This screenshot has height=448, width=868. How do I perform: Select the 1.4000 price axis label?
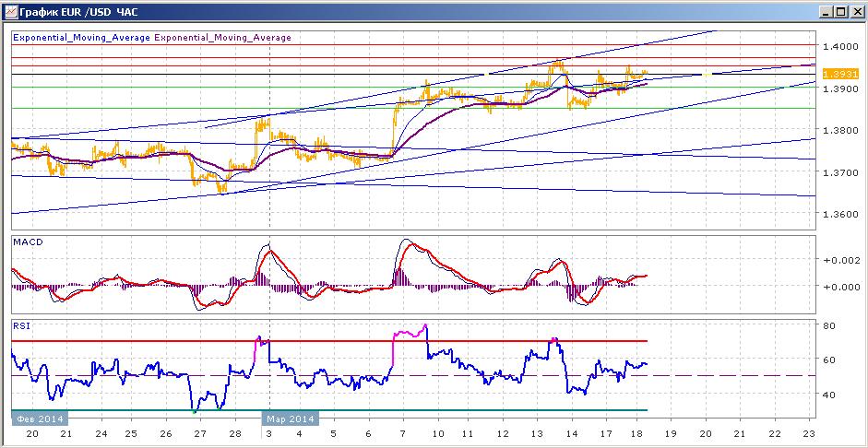(x=841, y=46)
